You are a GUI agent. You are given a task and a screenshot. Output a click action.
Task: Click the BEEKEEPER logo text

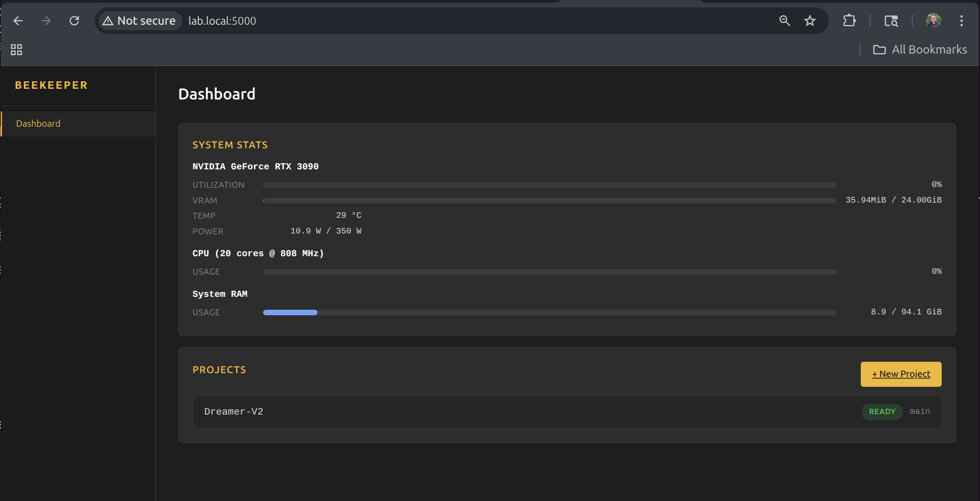[x=51, y=85]
